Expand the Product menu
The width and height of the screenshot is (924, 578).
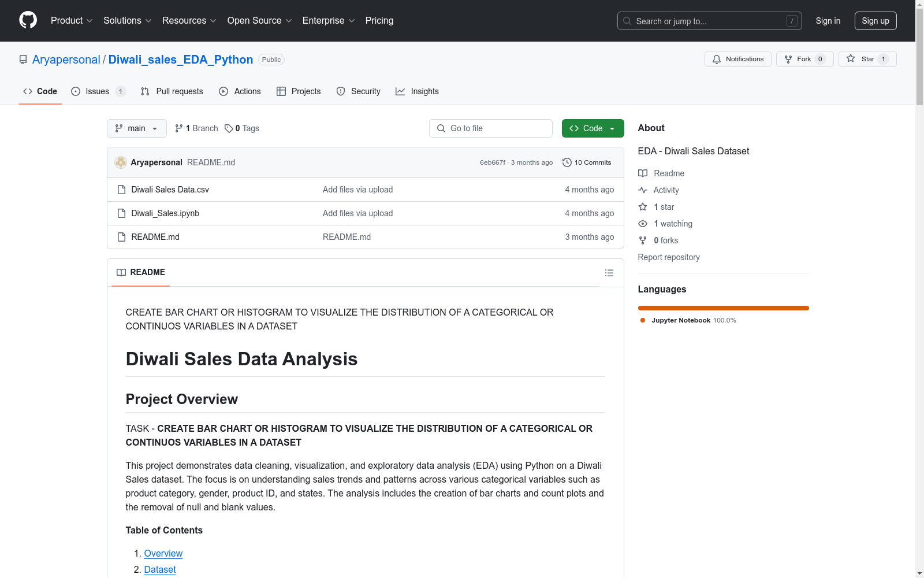pos(72,21)
